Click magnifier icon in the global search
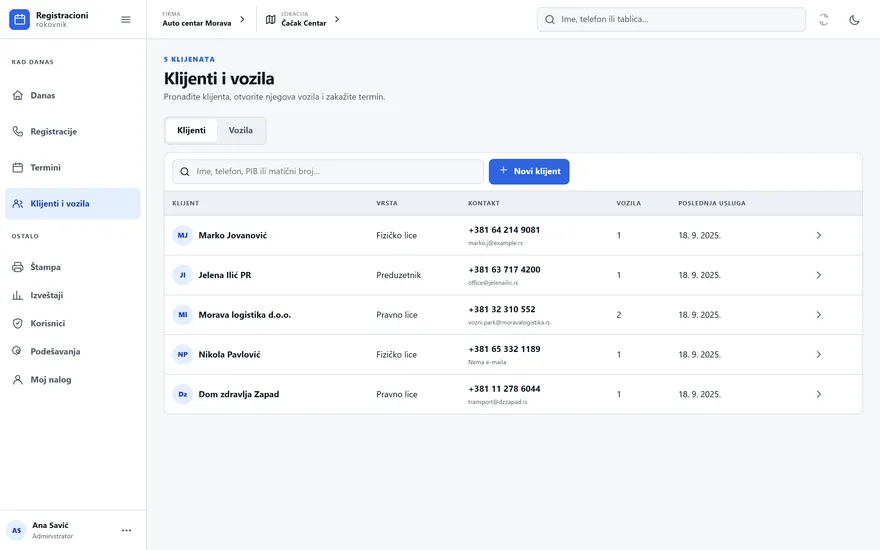The image size is (880, 550). [550, 20]
